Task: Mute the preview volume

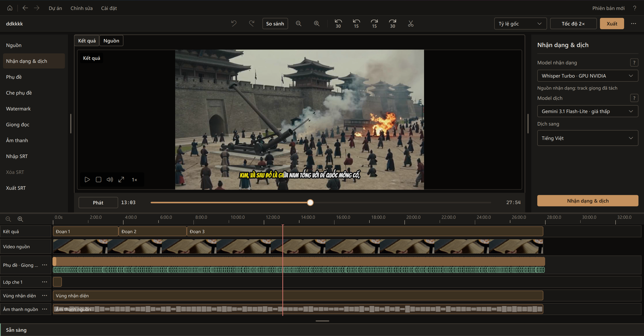Action: point(110,179)
